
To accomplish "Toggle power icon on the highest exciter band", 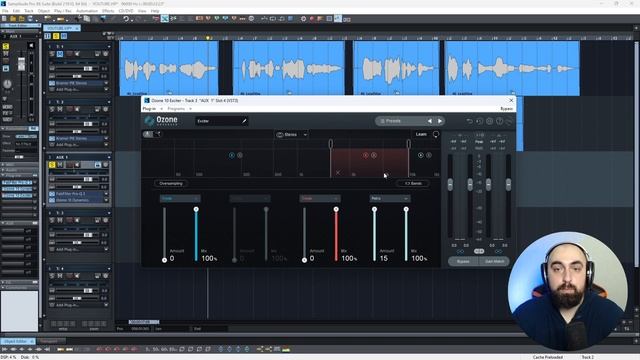I will point(421,155).
